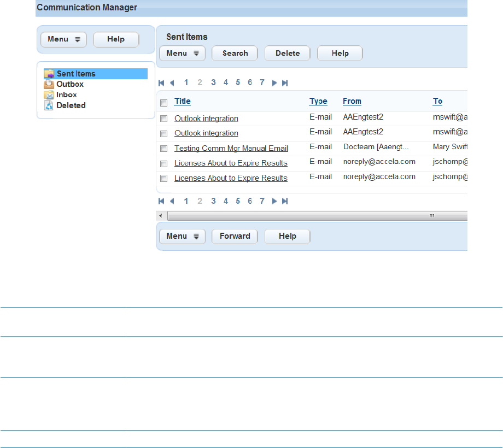Sort by From column header
Viewport: 503px width, 448px height.
pyautogui.click(x=352, y=101)
